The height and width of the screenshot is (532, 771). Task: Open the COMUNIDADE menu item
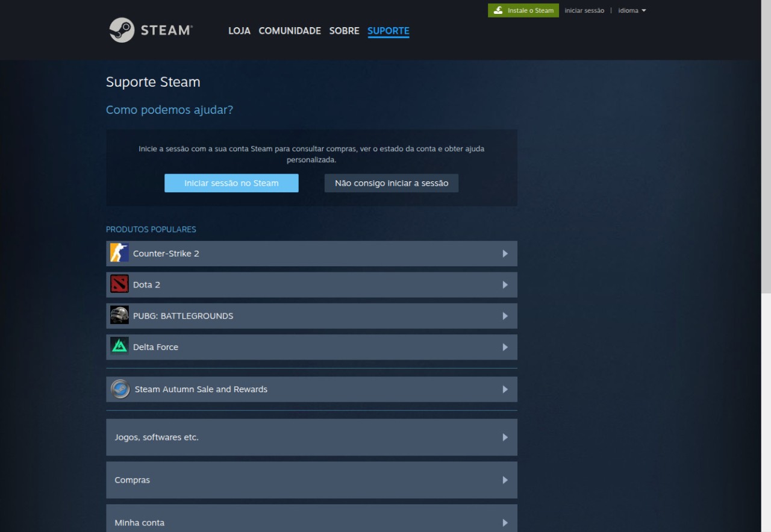point(290,31)
